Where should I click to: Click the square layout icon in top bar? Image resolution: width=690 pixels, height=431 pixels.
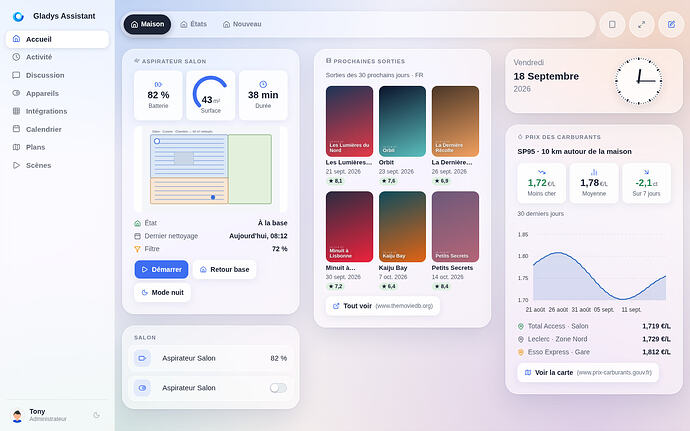(x=612, y=25)
